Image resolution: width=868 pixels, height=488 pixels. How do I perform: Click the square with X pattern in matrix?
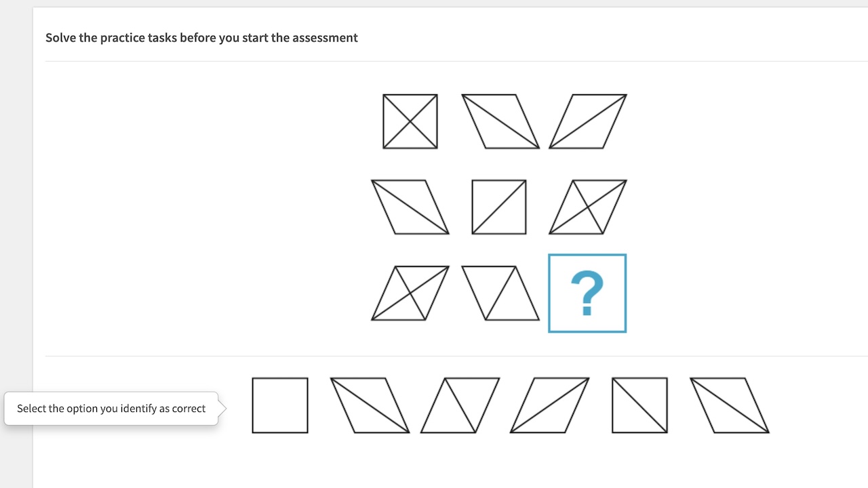410,121
